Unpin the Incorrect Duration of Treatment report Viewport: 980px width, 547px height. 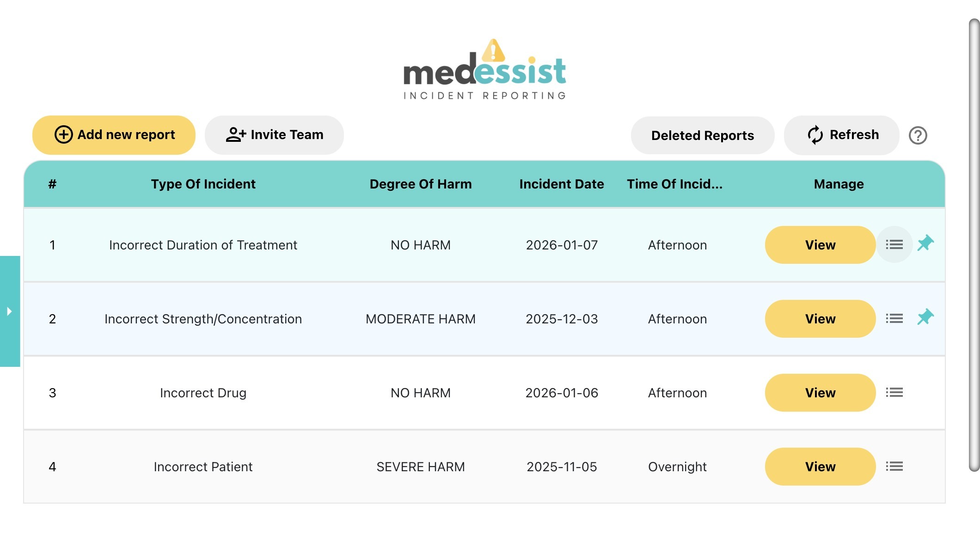925,243
